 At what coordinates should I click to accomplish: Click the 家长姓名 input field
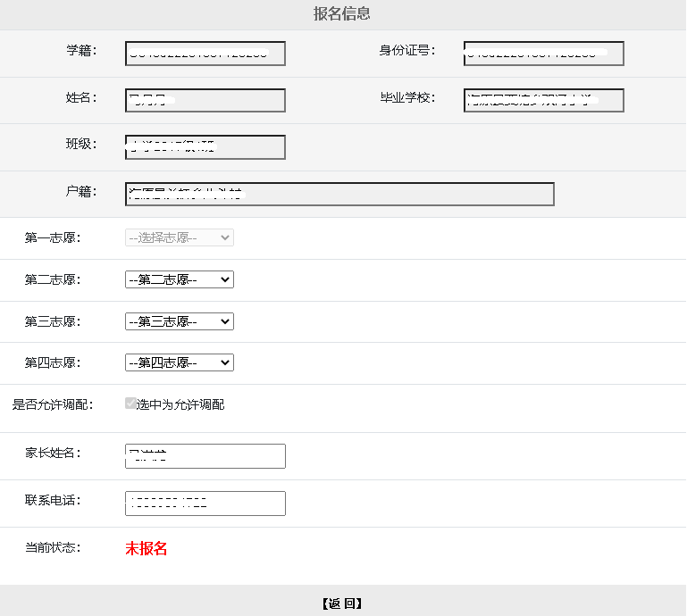coord(205,456)
